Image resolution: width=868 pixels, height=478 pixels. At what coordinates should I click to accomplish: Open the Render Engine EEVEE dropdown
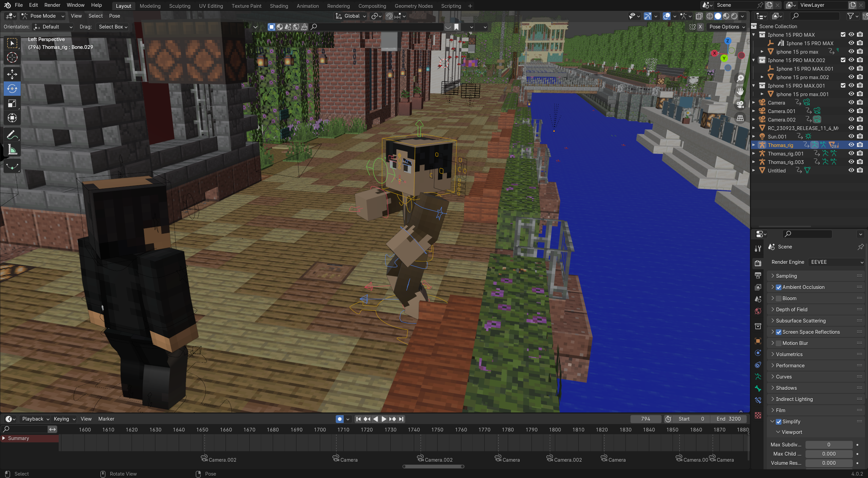click(x=836, y=262)
